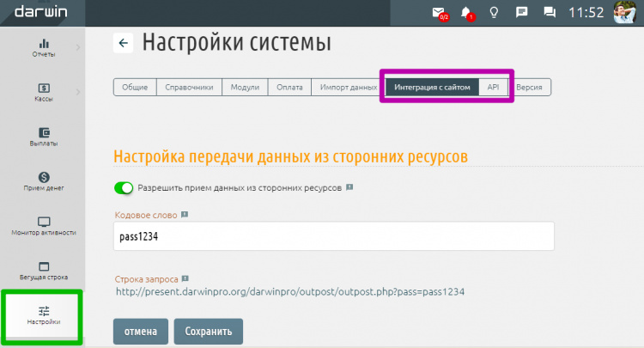The height and width of the screenshot is (348, 644).
Task: Open Прием денег in the sidebar
Action: 43,180
